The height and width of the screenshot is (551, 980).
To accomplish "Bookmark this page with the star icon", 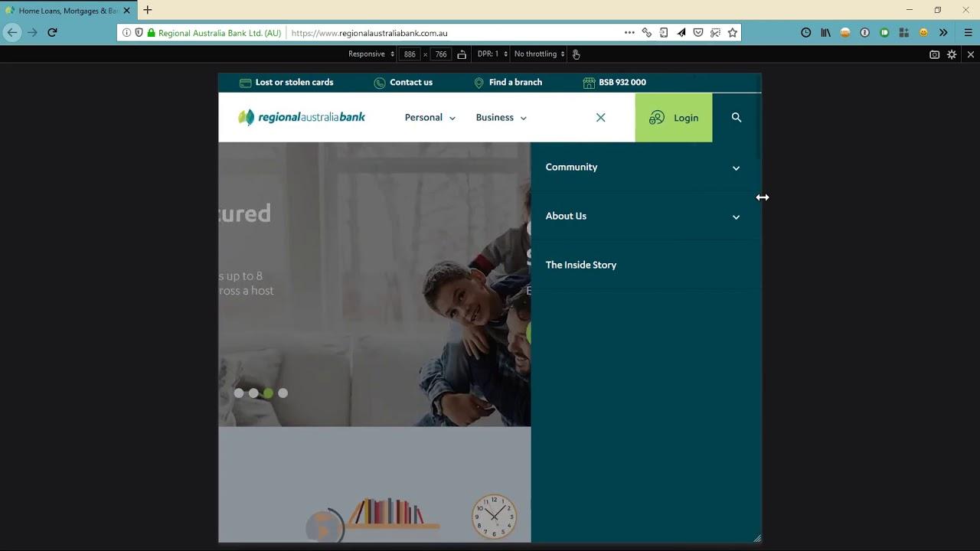I will pos(733,33).
